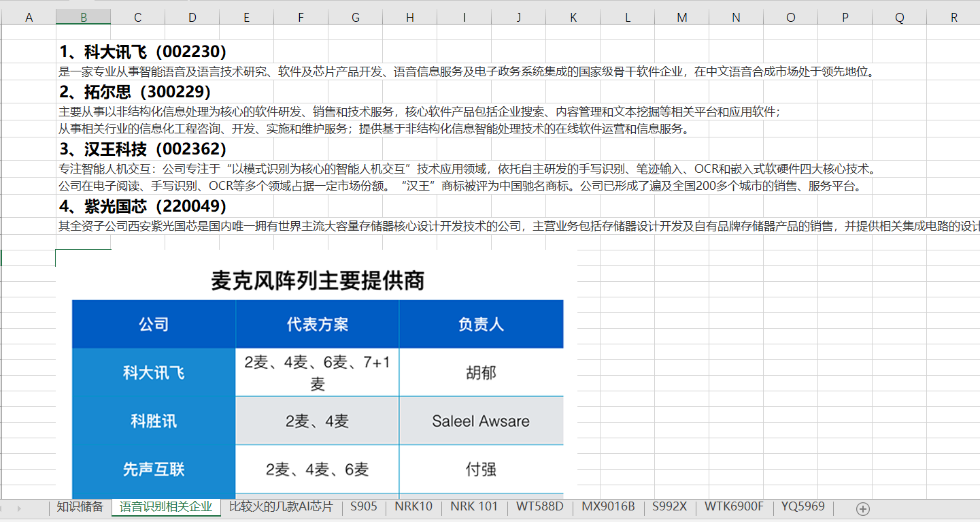
Task: Select the 语音识别相关企业 sheet tab
Action: pos(166,507)
